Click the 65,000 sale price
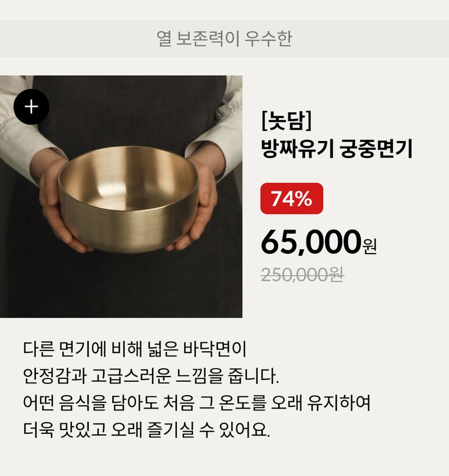This screenshot has width=449, height=476. [x=310, y=242]
